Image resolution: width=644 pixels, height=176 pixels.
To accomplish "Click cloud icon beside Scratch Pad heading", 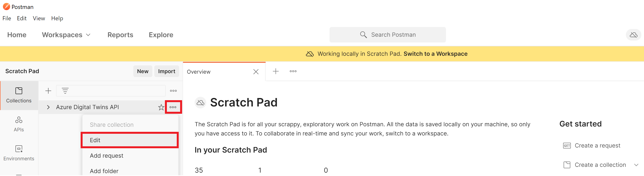I will (x=200, y=103).
